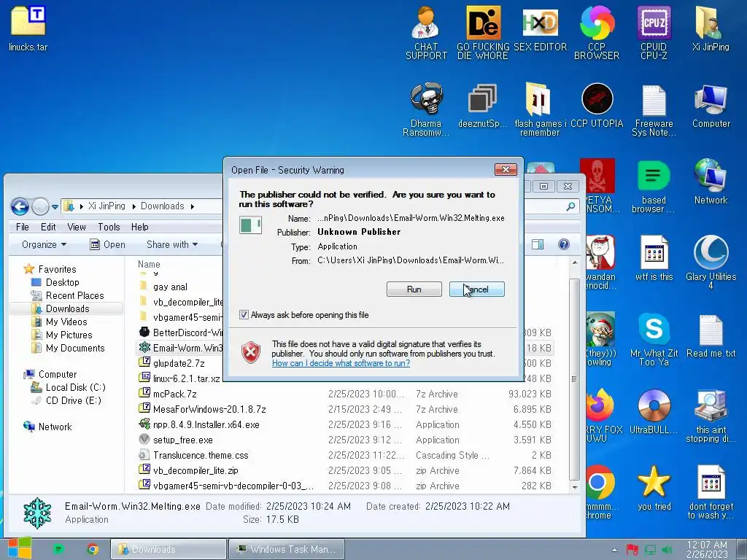747x560 pixels.
Task: Toggle 'Always ask before opening this file'
Action: click(244, 315)
